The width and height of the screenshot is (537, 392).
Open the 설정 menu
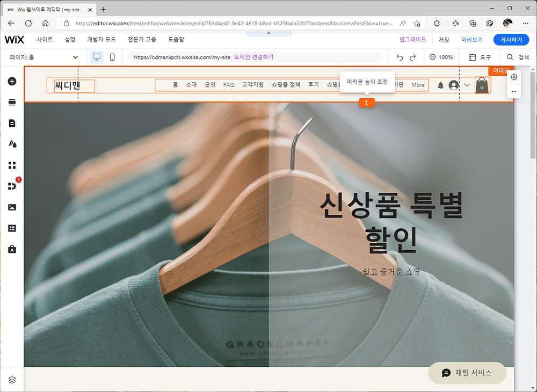tap(70, 39)
